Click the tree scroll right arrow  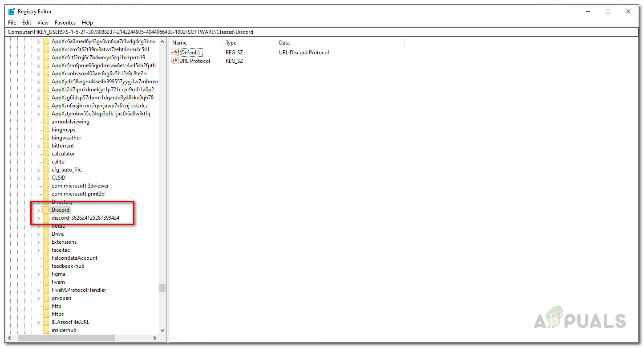(155, 338)
